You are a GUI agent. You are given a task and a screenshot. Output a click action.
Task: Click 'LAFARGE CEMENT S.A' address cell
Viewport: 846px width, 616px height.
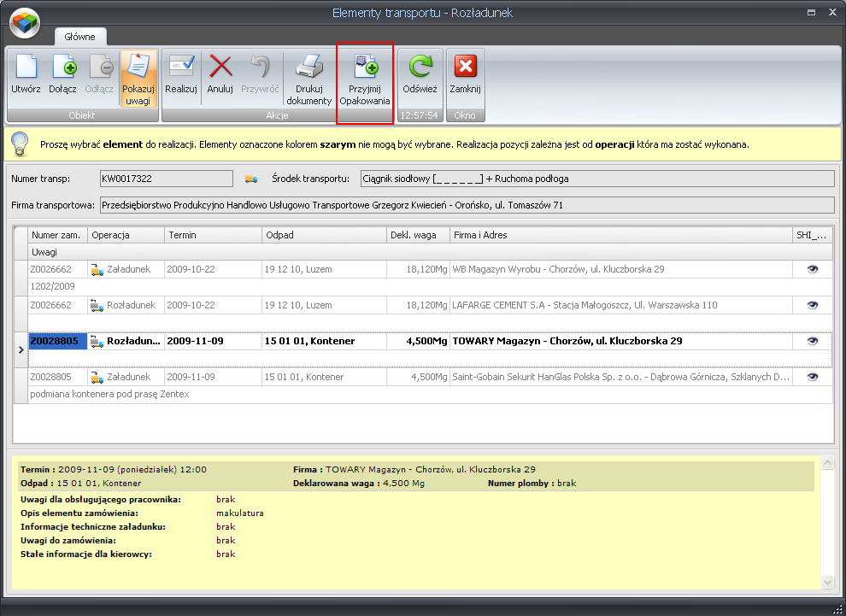tap(620, 305)
